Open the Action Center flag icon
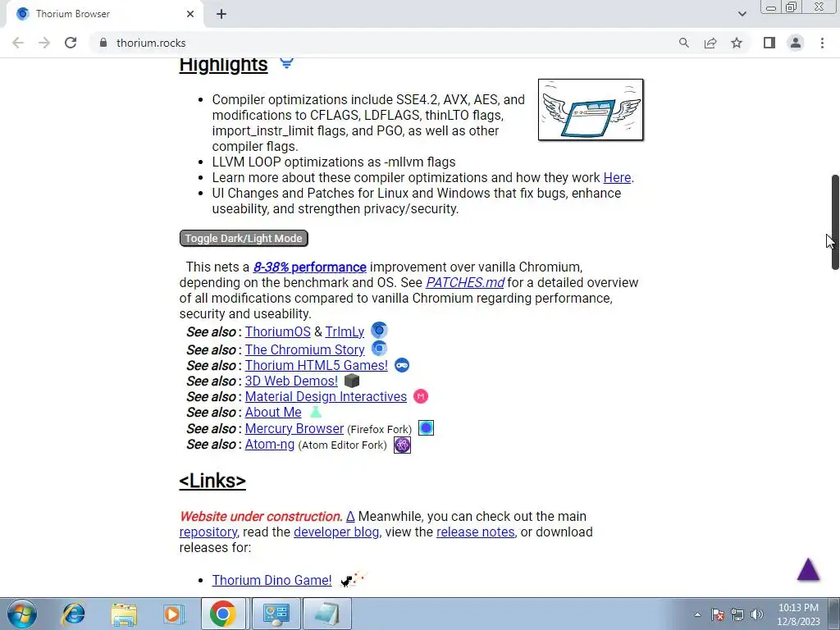 [718, 614]
